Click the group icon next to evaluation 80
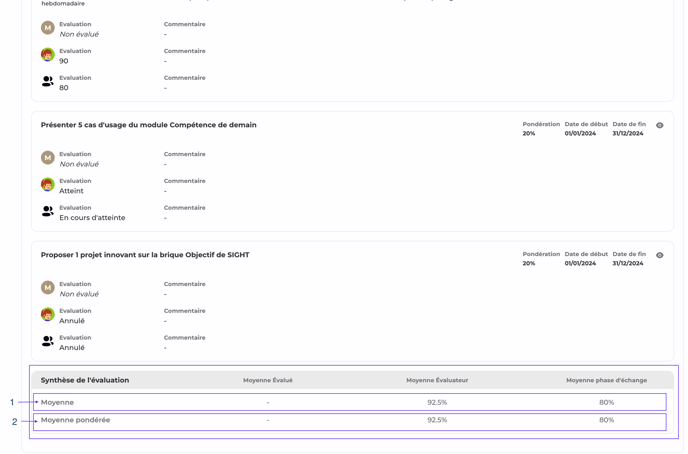Viewport: 688px width, 454px height. [47, 82]
